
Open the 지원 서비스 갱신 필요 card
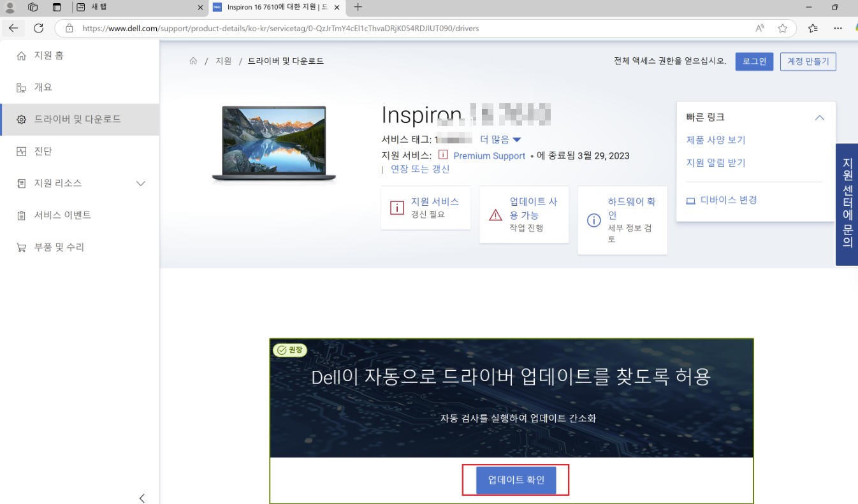426,208
